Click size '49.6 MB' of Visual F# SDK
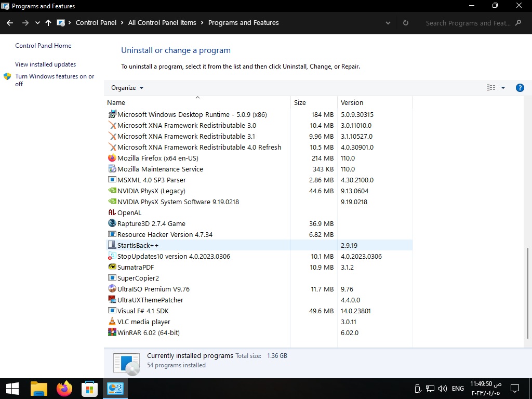The height and width of the screenshot is (399, 532). (x=321, y=311)
